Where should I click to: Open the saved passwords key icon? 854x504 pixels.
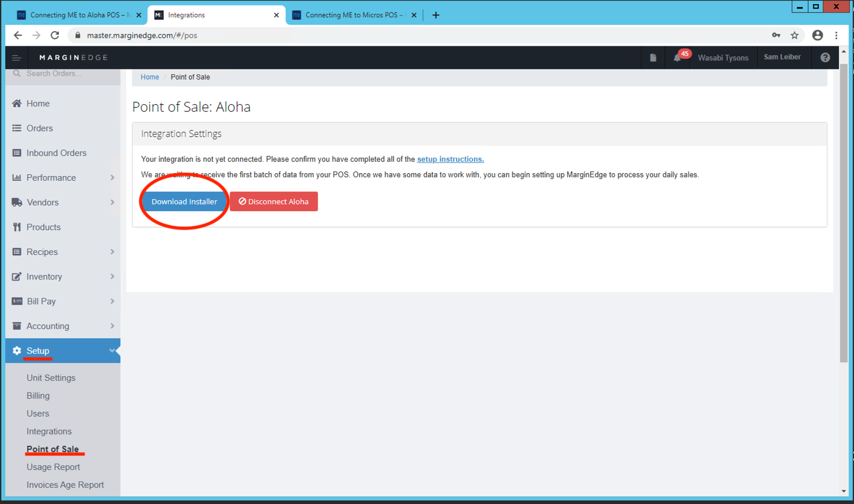coord(776,35)
